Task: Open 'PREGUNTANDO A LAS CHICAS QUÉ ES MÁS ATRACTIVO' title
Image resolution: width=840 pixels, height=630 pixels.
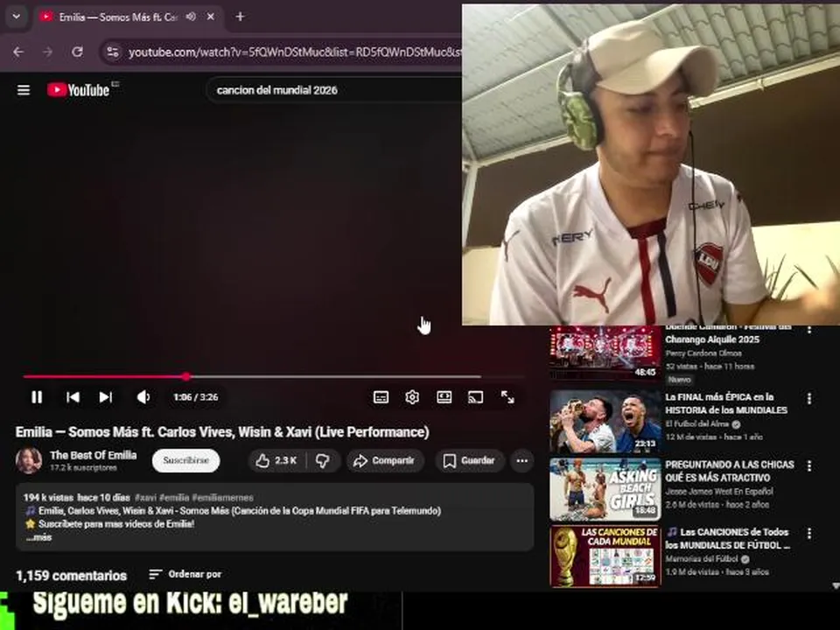Action: point(730,471)
